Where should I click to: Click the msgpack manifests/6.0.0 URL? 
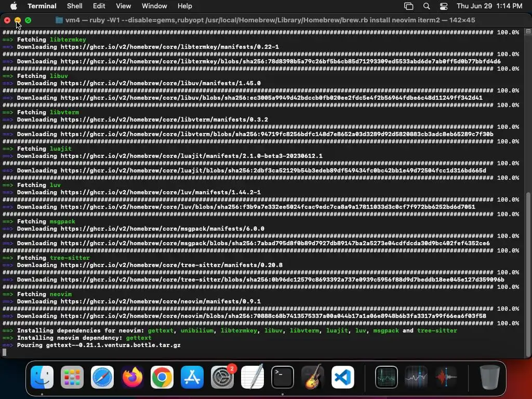click(x=163, y=229)
